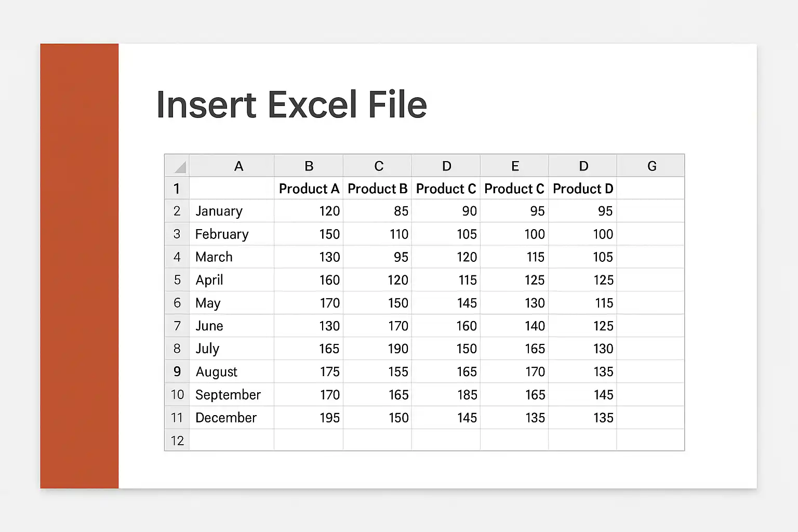Select the August cell
798x532 pixels.
pyautogui.click(x=232, y=371)
